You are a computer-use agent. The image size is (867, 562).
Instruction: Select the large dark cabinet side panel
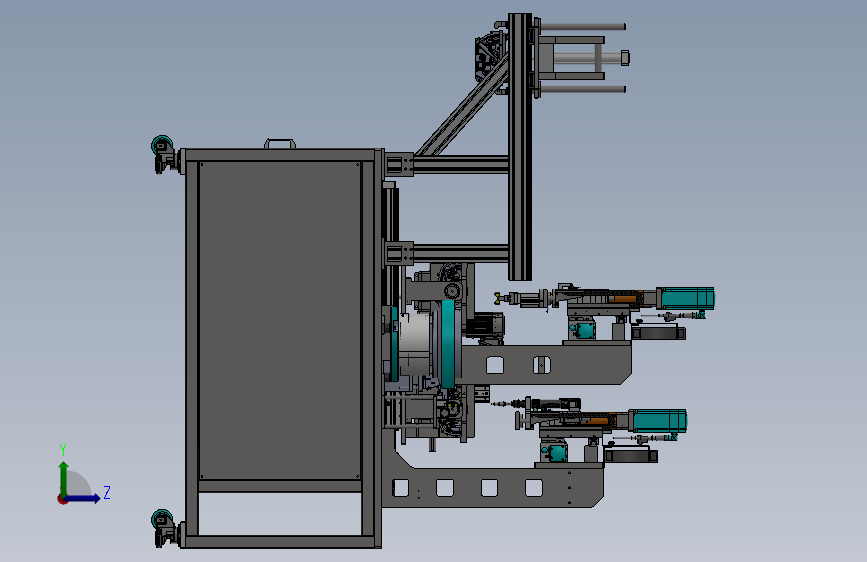tap(280, 320)
